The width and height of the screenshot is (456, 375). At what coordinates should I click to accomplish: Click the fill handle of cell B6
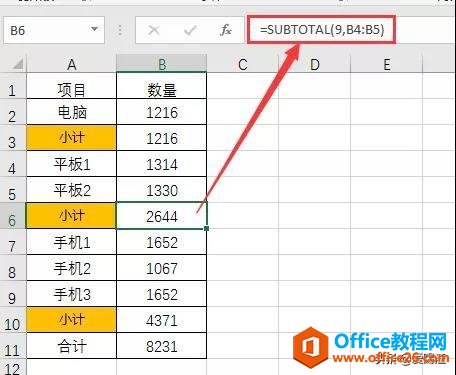click(x=207, y=229)
